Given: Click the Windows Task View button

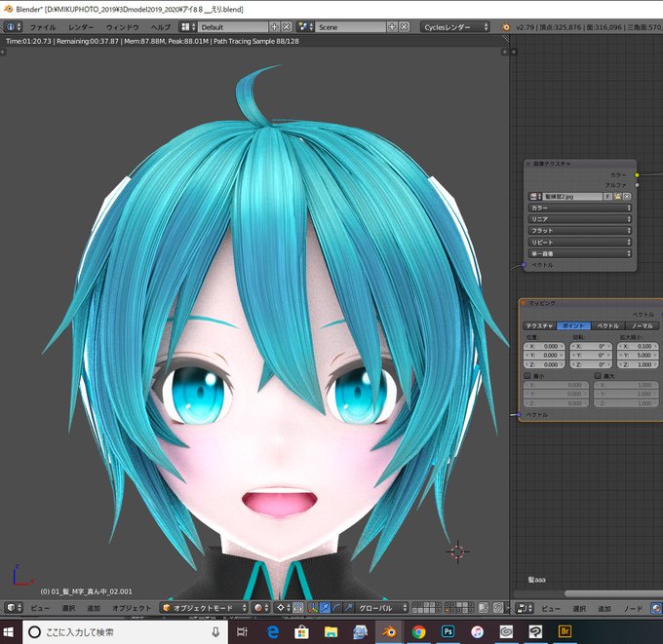Looking at the screenshot, I should tap(242, 631).
